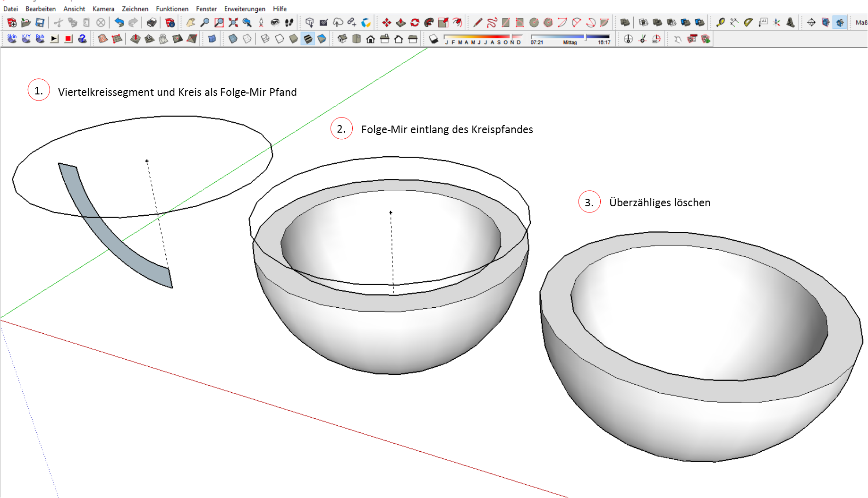868x498 pixels.
Task: Choose the Orbit hand Pan tool
Action: 190,23
